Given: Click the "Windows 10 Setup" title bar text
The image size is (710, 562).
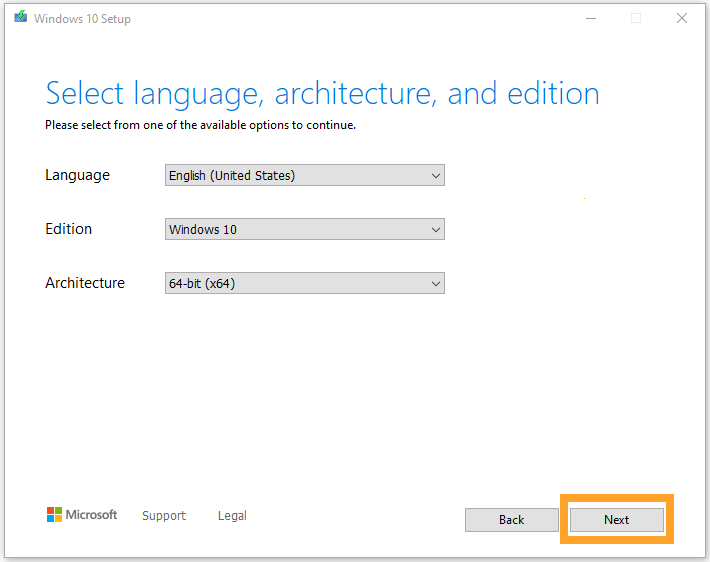Looking at the screenshot, I should pos(82,19).
